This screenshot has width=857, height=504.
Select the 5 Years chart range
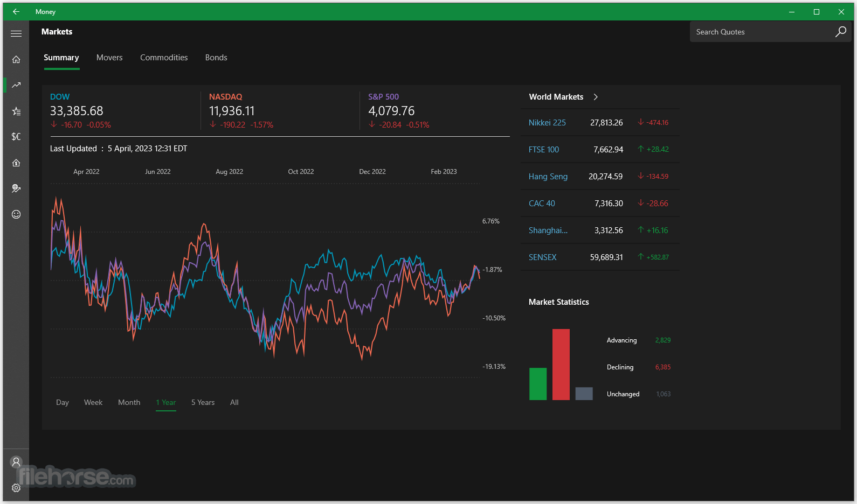point(203,402)
